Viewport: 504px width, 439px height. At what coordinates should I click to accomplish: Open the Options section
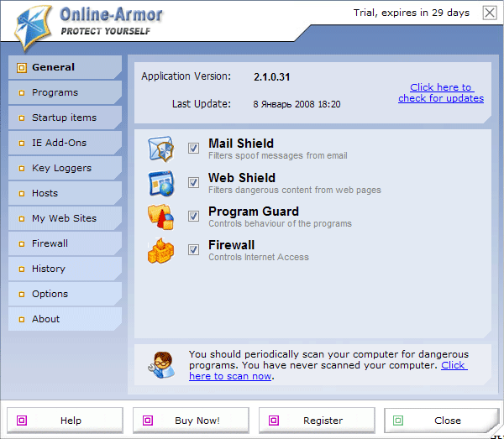65,294
